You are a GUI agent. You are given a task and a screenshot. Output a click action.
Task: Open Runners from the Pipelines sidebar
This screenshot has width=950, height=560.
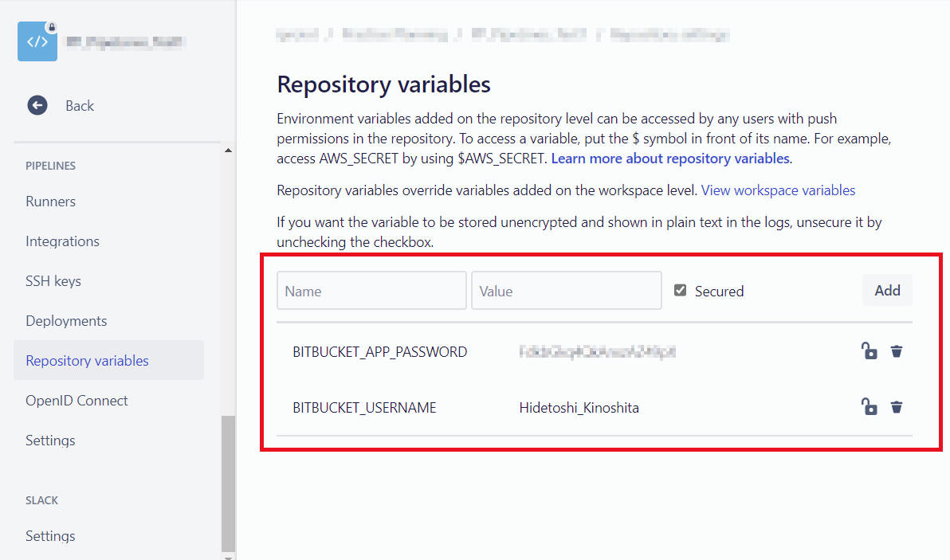pos(50,202)
